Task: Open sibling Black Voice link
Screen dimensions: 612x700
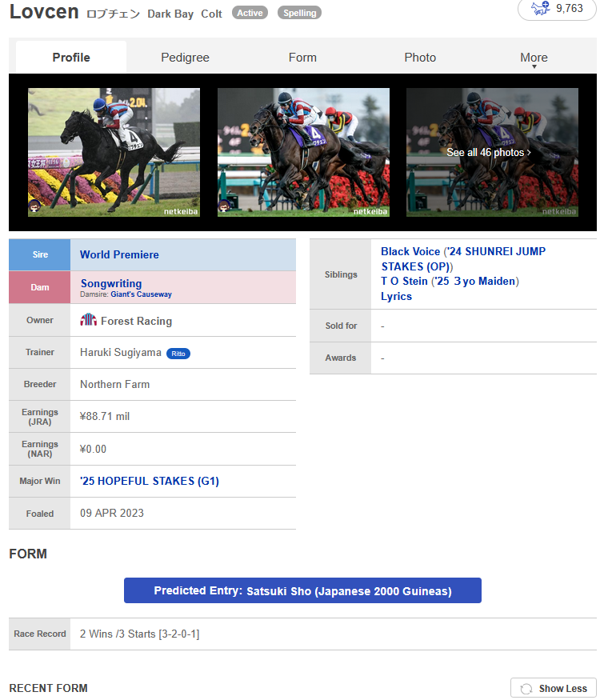Action: tap(410, 251)
